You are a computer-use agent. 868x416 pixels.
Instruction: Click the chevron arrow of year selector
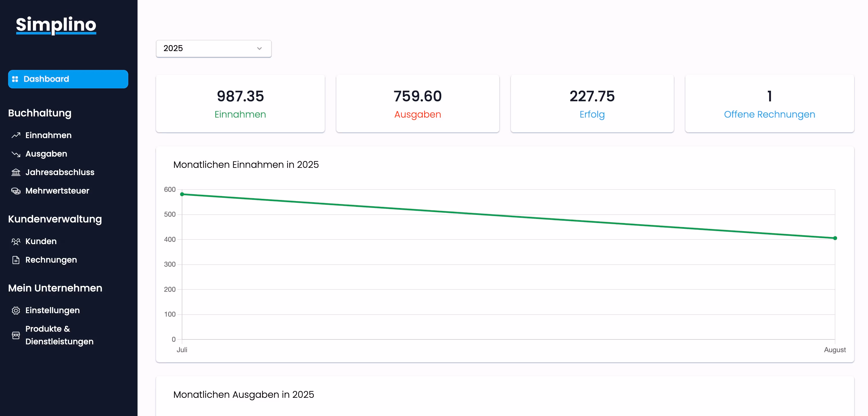pyautogui.click(x=259, y=49)
